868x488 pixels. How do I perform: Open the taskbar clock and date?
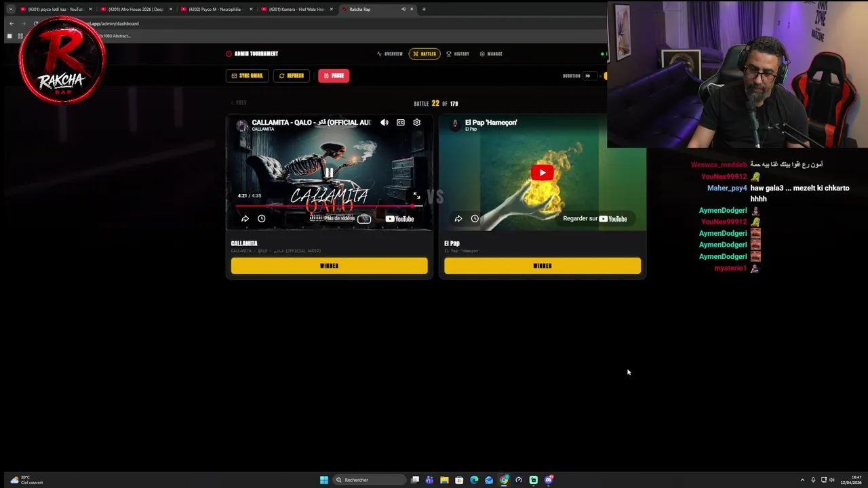click(852, 480)
